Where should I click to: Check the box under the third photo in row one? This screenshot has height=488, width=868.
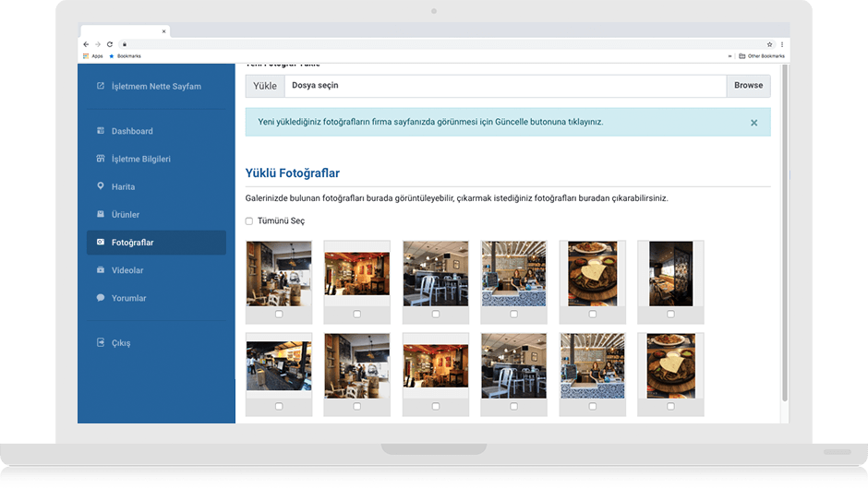[436, 314]
